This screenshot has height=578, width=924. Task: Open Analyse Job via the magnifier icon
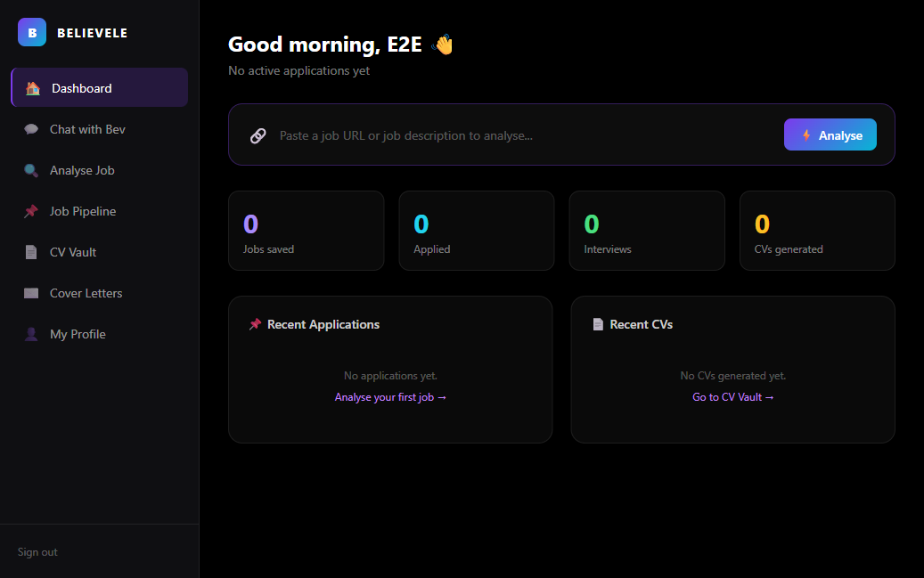point(32,169)
